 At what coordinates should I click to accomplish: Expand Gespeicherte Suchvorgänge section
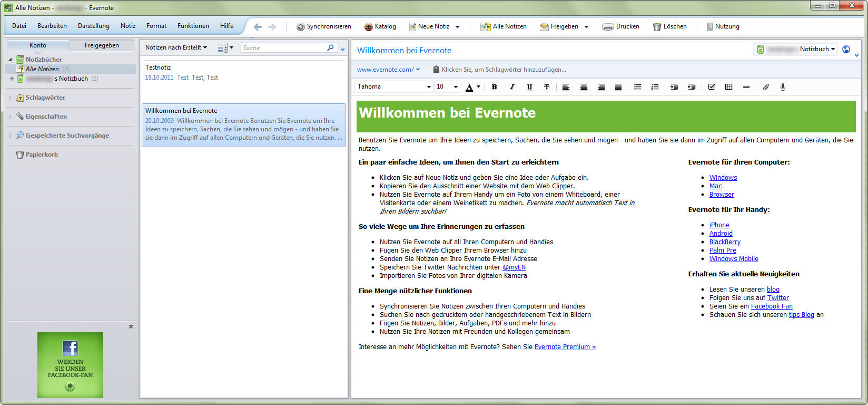[x=10, y=136]
